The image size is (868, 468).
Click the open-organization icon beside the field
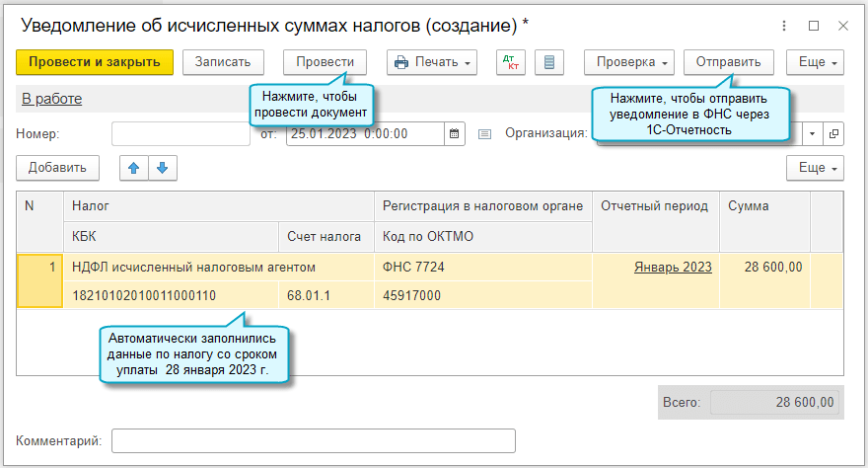click(833, 134)
